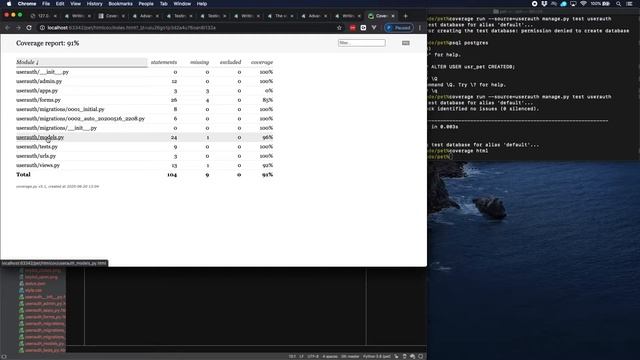
Task: Select the active Coverage report tab
Action: tap(381, 16)
